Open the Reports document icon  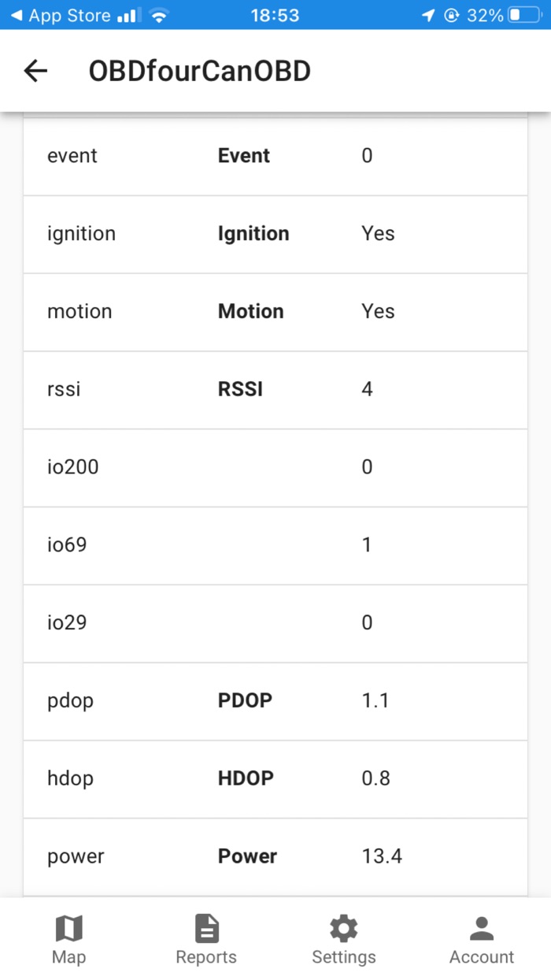tap(206, 929)
